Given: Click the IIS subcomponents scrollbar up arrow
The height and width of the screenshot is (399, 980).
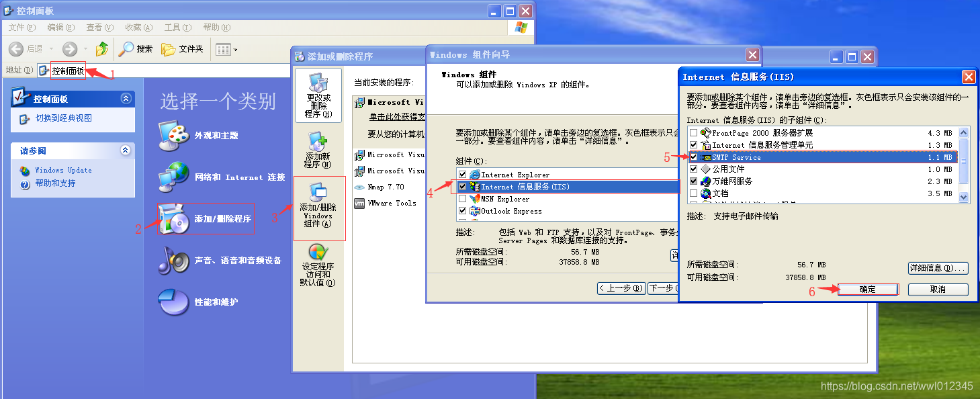Looking at the screenshot, I should (964, 133).
